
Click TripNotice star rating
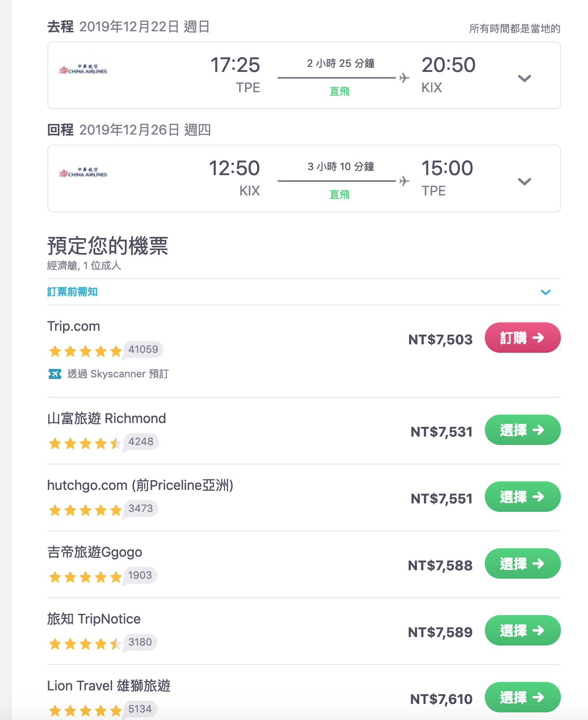pyautogui.click(x=85, y=644)
